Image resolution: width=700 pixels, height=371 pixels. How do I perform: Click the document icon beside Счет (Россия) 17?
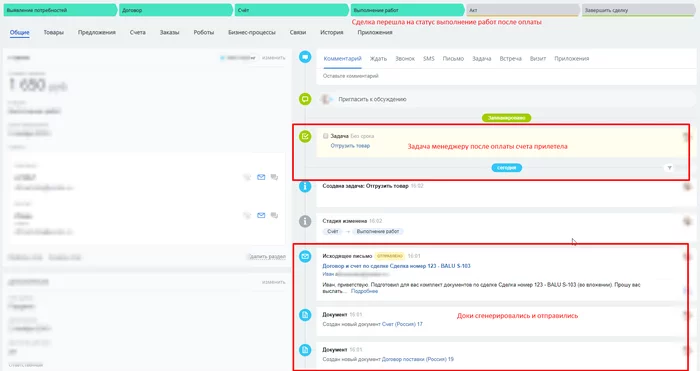(x=305, y=315)
